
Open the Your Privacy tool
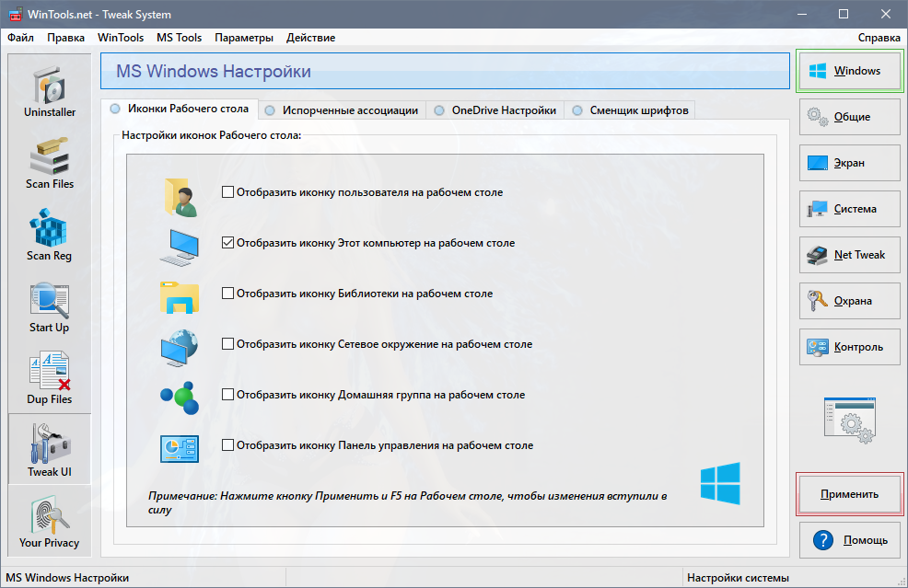(49, 522)
